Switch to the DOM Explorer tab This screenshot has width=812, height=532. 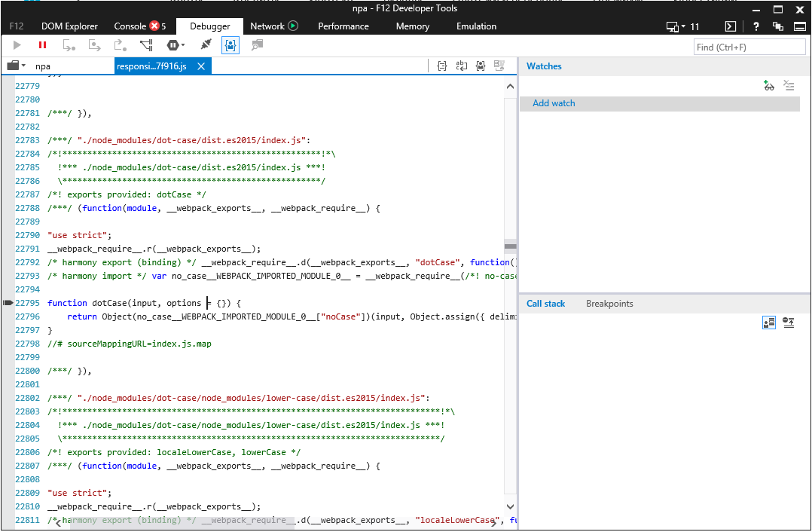(69, 26)
